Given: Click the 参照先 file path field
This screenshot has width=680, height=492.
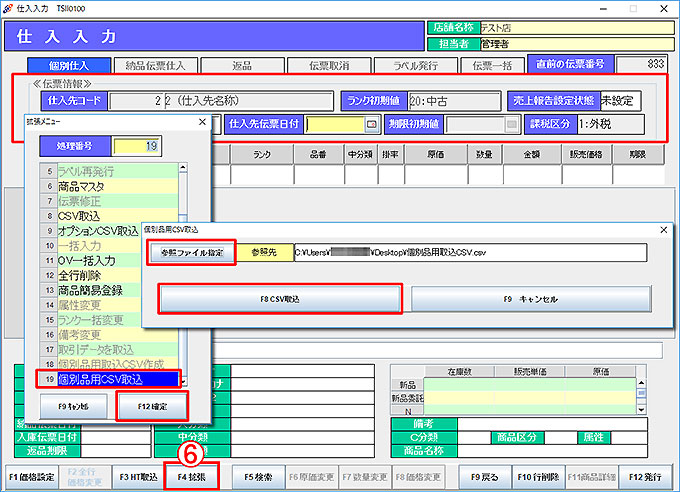Looking at the screenshot, I should pyautogui.click(x=469, y=253).
